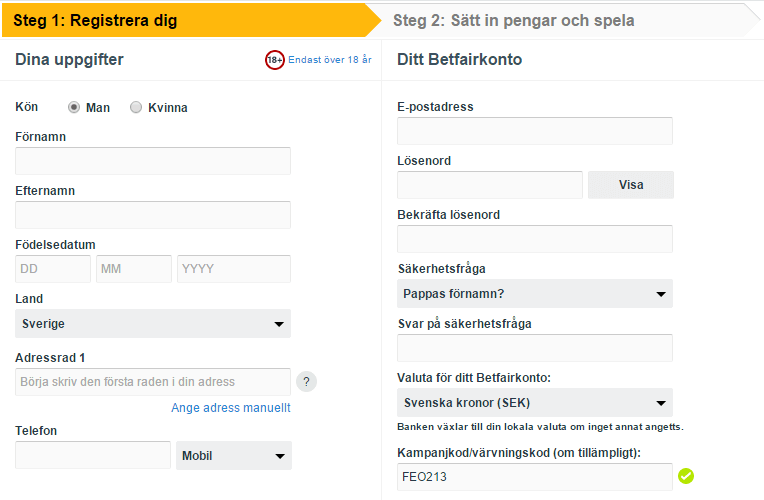
Task: Click the Bekräfta lösenord field
Action: pyautogui.click(x=535, y=239)
